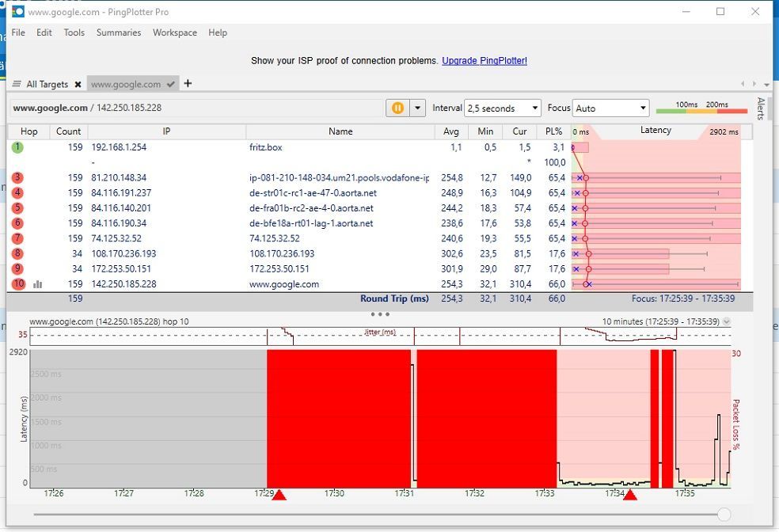779x532 pixels.
Task: Click the three-dots panel divider handle
Action: (x=380, y=314)
